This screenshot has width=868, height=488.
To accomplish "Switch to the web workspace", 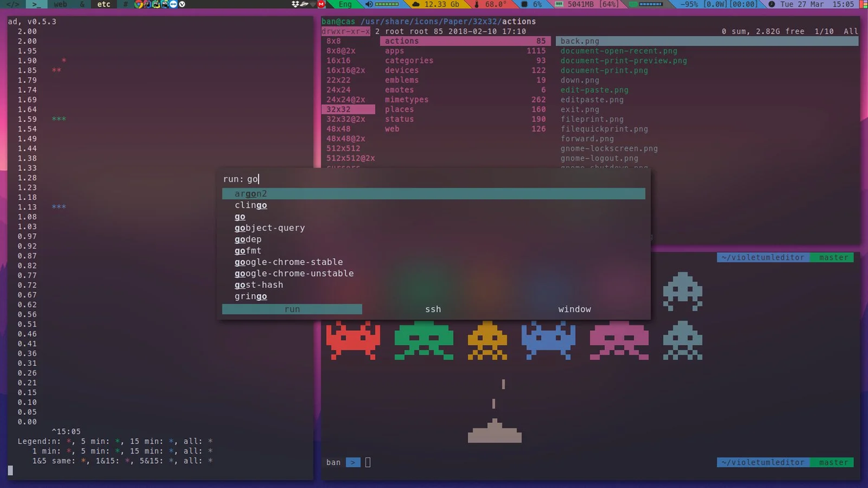I will 60,4.
